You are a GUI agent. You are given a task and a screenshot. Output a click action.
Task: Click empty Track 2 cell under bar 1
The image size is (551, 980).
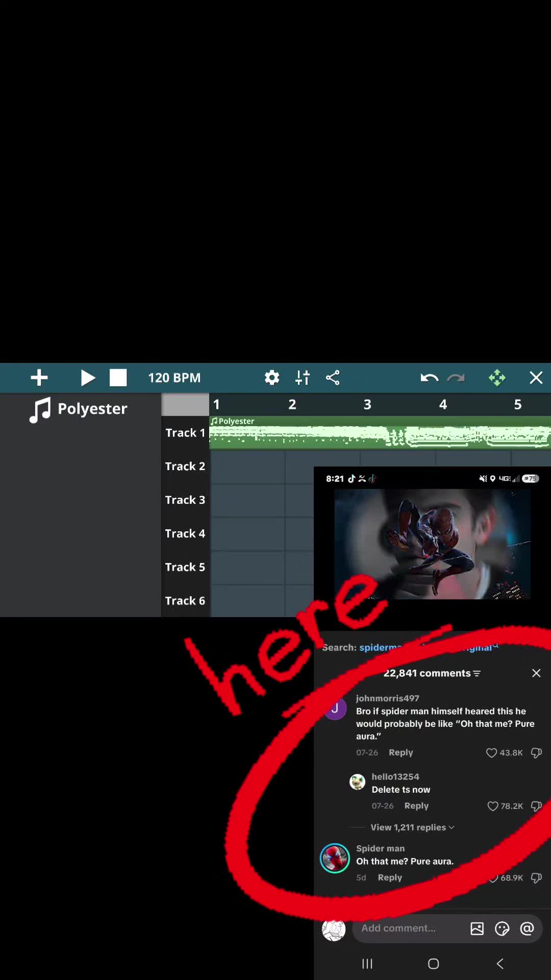(x=247, y=467)
